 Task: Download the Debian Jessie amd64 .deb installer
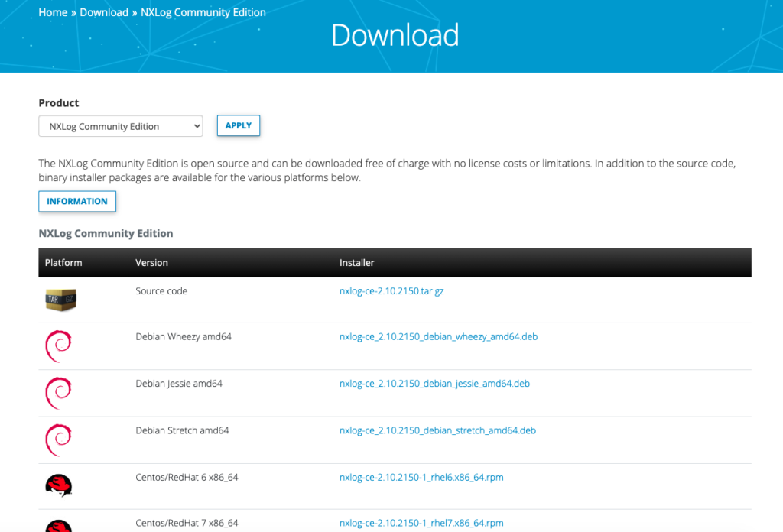coord(434,384)
